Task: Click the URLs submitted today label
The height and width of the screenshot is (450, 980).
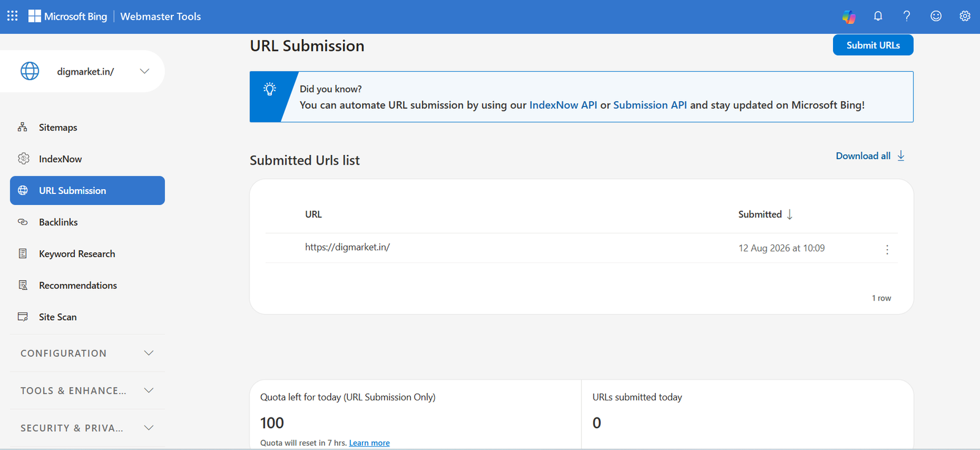Action: click(x=637, y=397)
